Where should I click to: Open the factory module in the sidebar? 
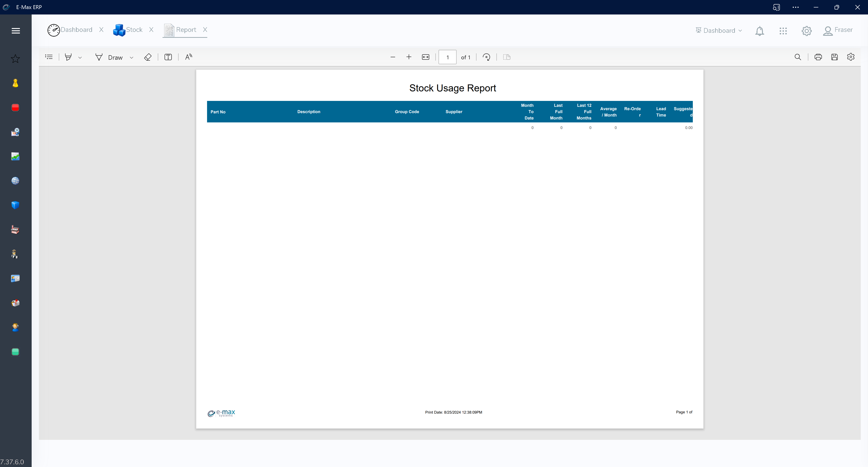tap(15, 230)
